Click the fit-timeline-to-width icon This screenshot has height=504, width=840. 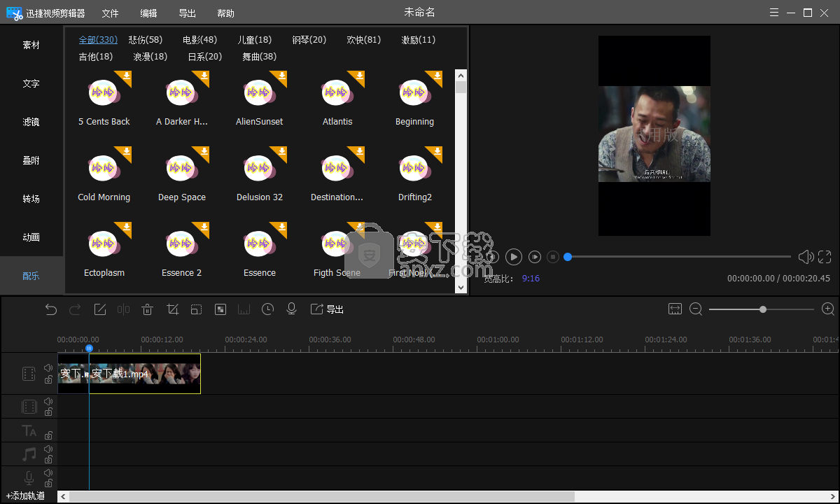[675, 309]
